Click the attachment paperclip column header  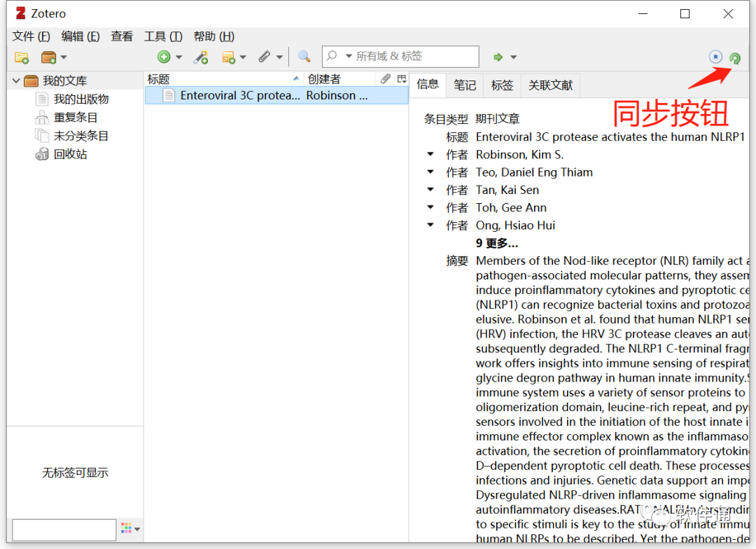(385, 78)
